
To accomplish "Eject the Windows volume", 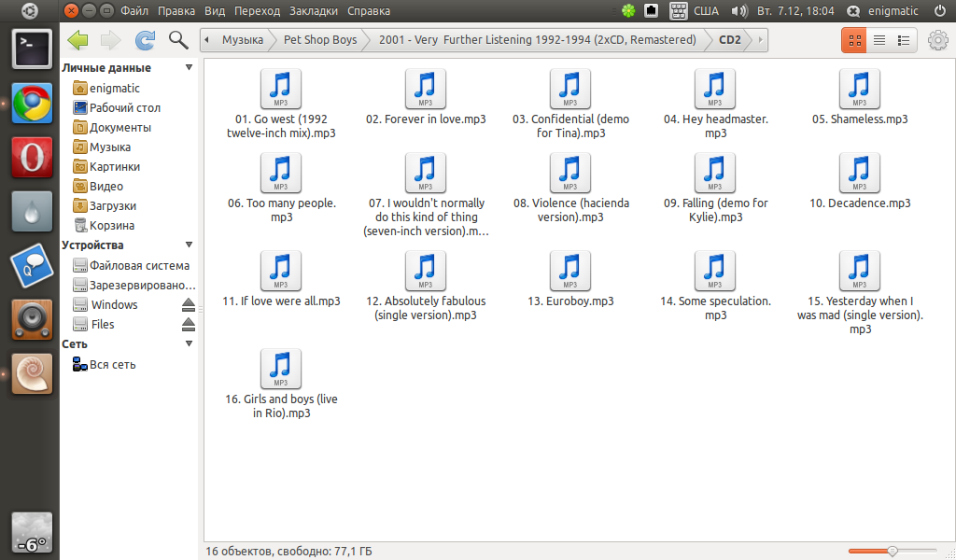I will 189,304.
